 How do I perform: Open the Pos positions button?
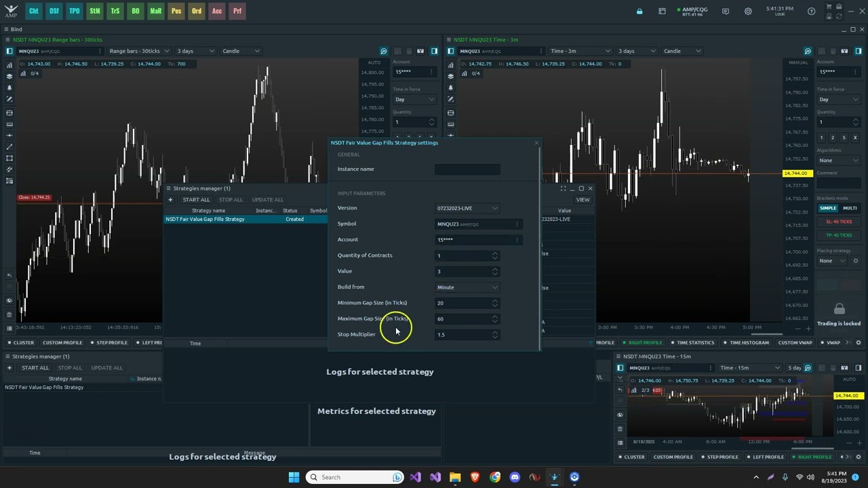tap(176, 11)
